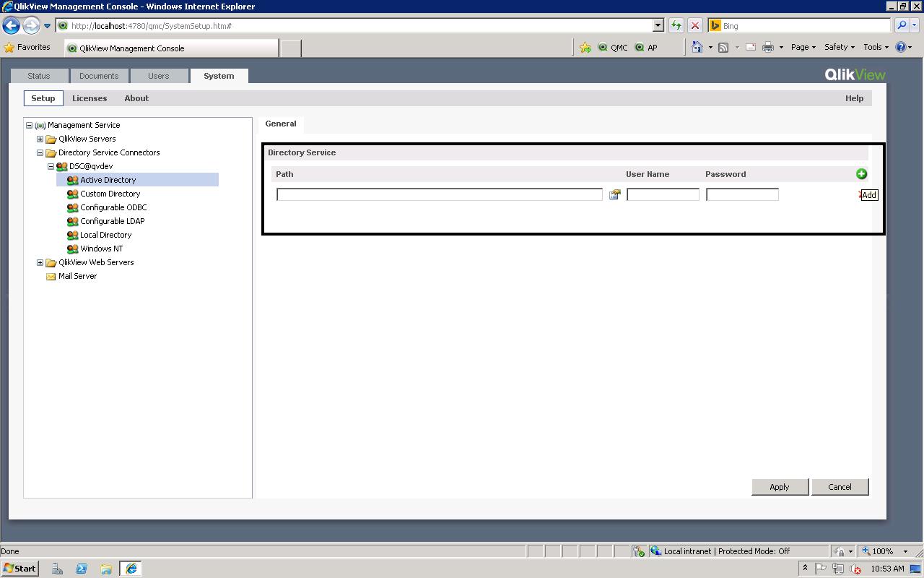The height and width of the screenshot is (578, 924).
Task: Click the Mail Server envelope icon
Action: 51,277
